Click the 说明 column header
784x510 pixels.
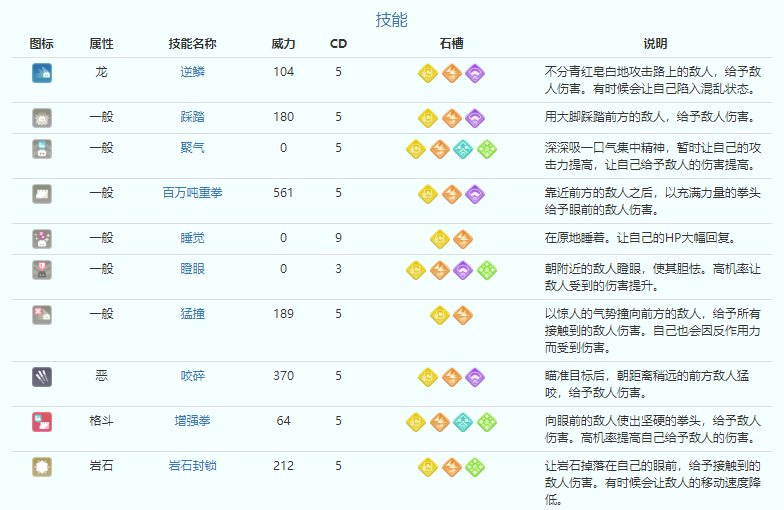coord(656,44)
